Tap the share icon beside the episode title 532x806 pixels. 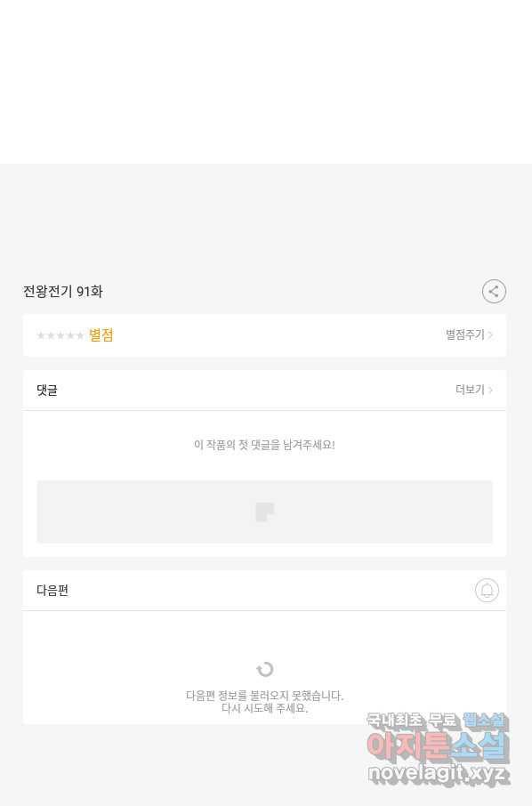point(494,292)
